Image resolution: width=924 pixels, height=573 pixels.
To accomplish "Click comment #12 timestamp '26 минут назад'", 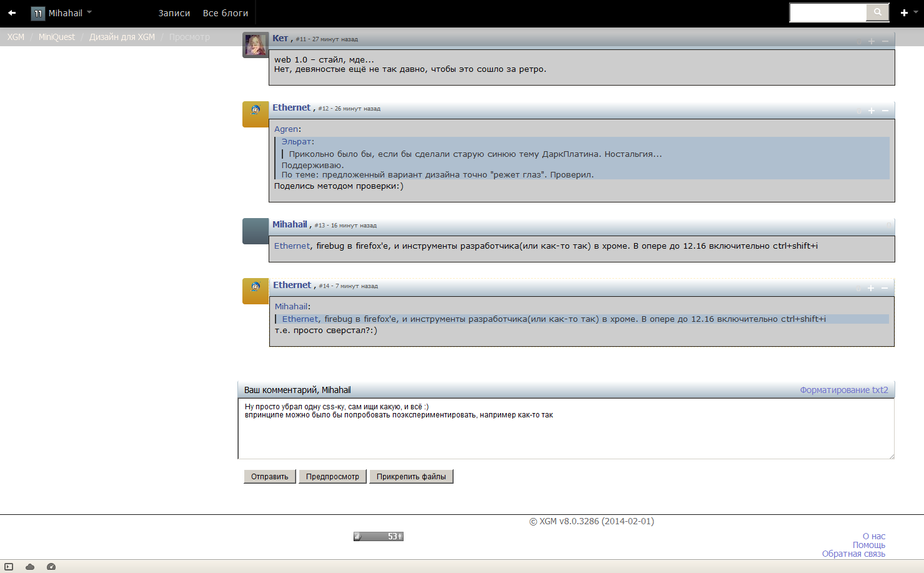I will tap(357, 109).
